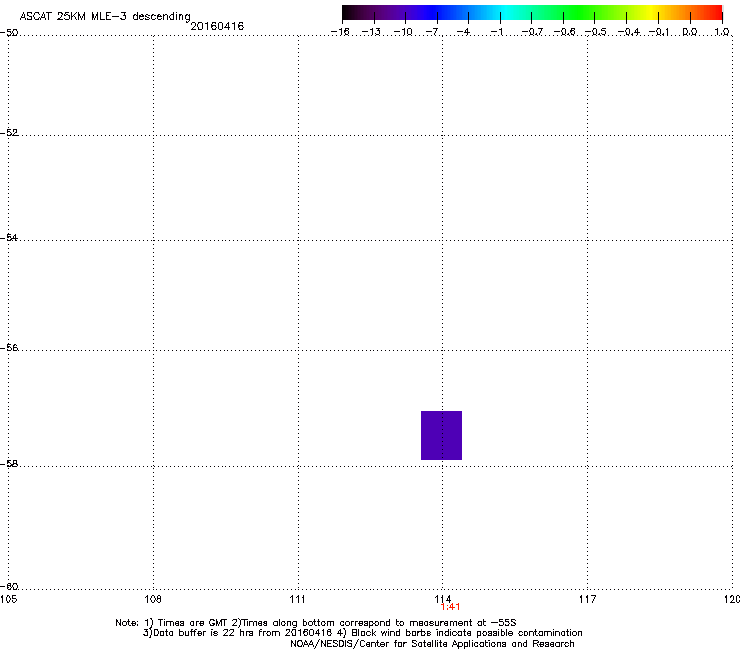
Task: Click the black-purple start of the color bar
Action: pos(352,12)
